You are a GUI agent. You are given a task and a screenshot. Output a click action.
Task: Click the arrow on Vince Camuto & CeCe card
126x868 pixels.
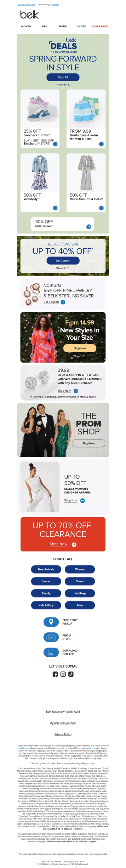coord(101,208)
